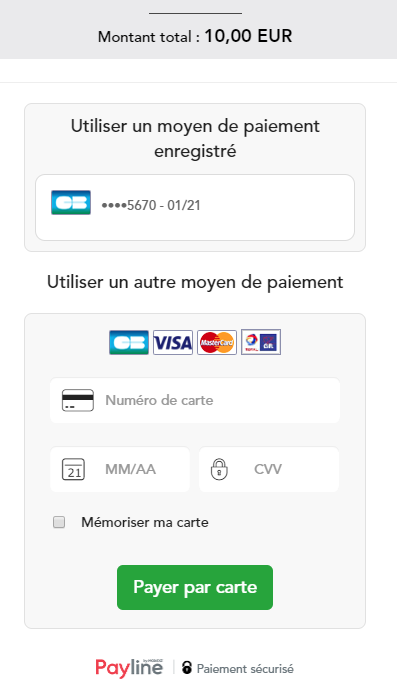The height and width of the screenshot is (692, 397).
Task: Select saved card ending in 5670
Action: (x=195, y=207)
